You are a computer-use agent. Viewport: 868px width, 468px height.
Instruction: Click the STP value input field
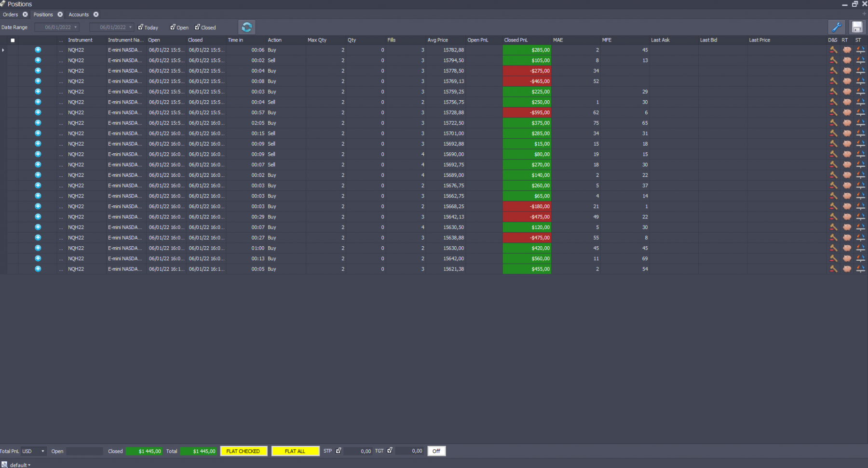point(358,451)
